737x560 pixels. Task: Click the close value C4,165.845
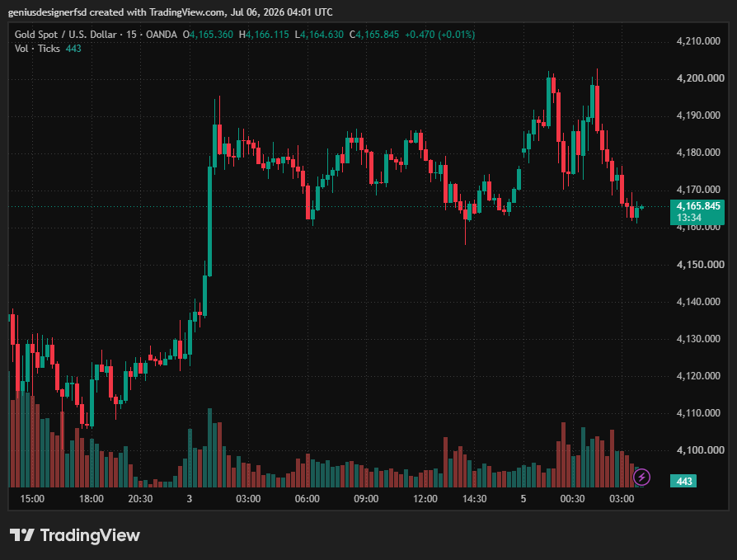(374, 35)
